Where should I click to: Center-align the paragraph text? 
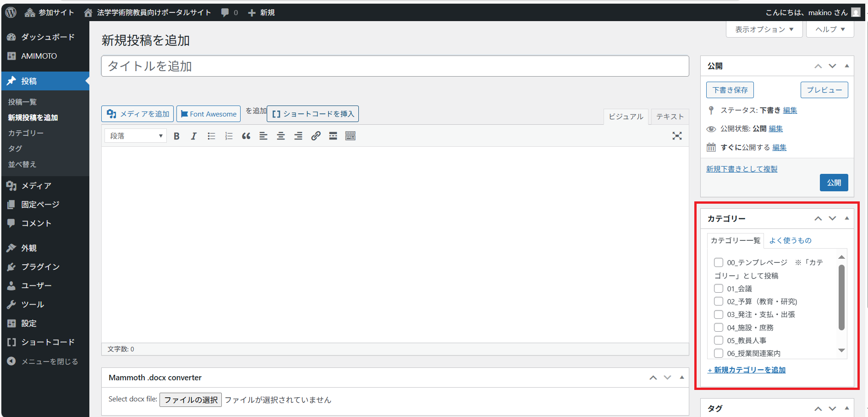281,136
